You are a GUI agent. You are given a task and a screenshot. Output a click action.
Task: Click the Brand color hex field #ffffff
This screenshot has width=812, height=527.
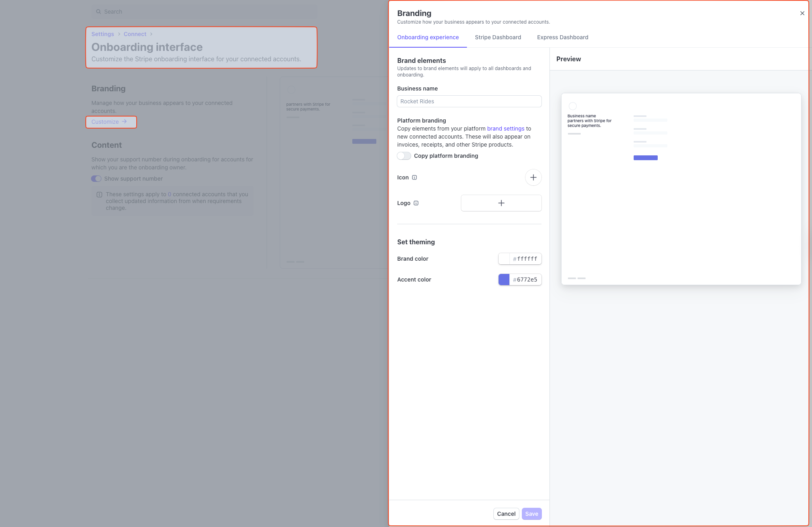525,259
